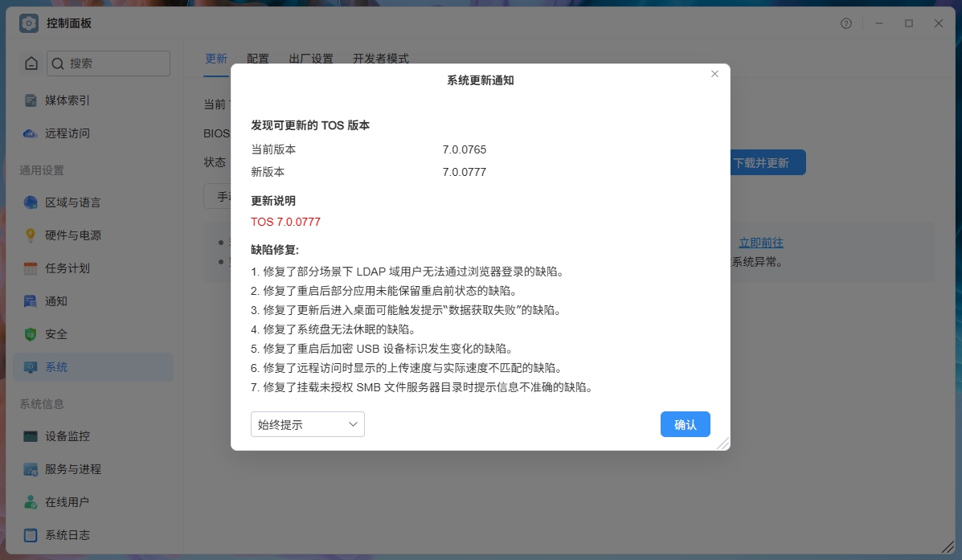Select 系统 label in sidebar
Screen dimensions: 962x560
[56, 367]
